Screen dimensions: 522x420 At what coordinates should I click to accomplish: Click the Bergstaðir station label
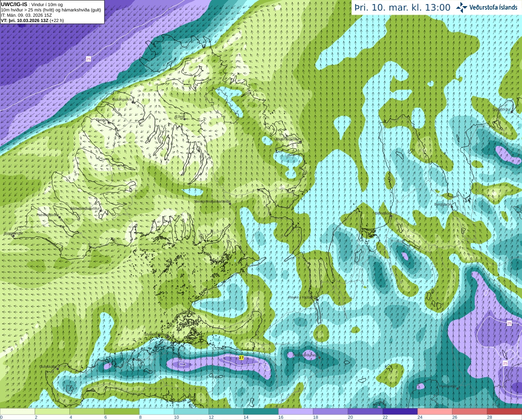tap(443, 204)
